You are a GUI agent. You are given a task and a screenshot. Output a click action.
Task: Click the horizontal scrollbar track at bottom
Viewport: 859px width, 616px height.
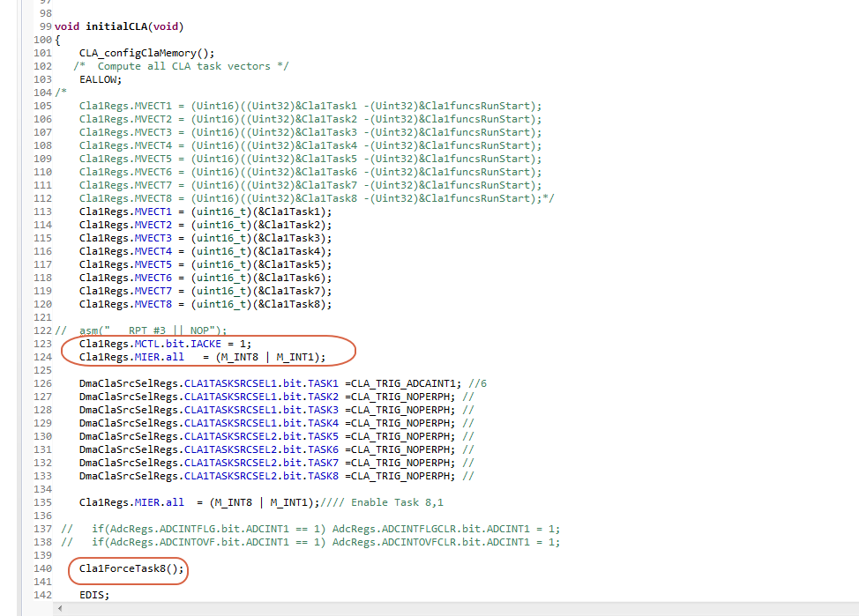tap(441, 607)
